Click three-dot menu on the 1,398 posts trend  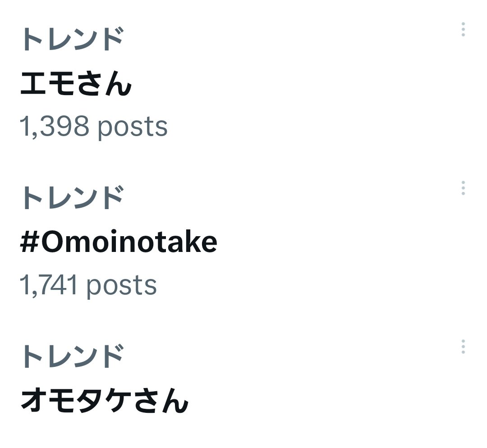click(463, 29)
